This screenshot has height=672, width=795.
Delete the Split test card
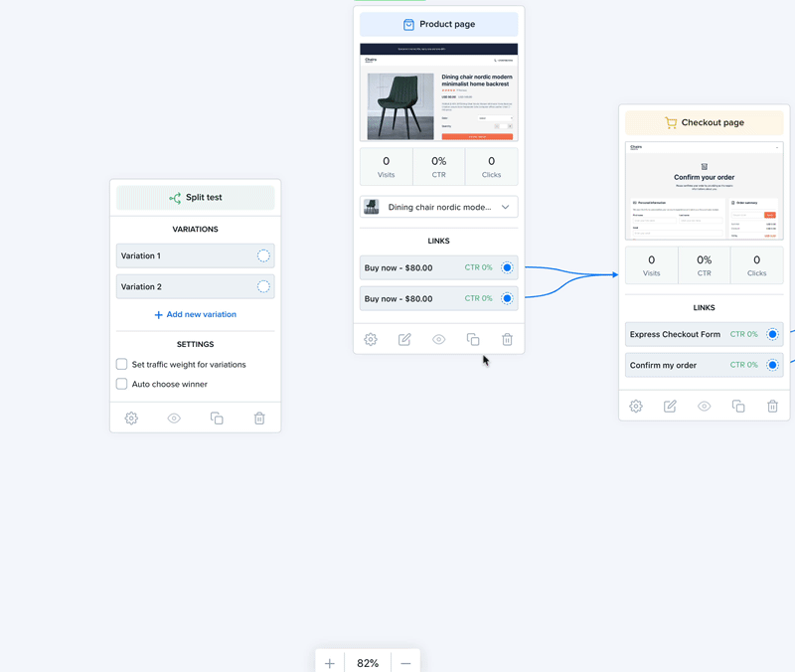click(259, 418)
